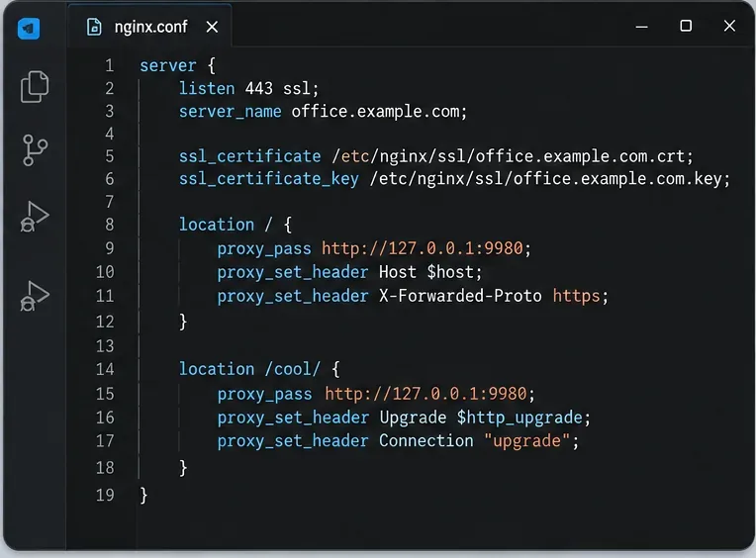Click line number 8 in gutter
756x558 pixels.
tap(110, 225)
